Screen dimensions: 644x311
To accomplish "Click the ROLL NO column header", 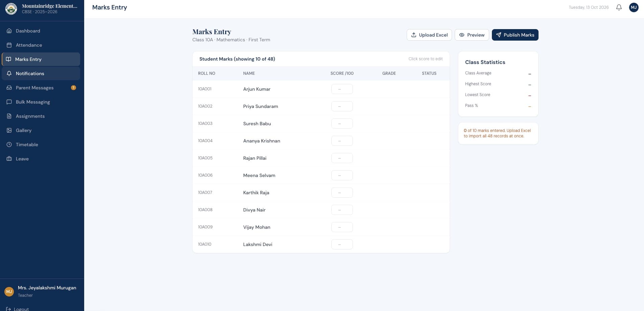I will click(x=207, y=73).
